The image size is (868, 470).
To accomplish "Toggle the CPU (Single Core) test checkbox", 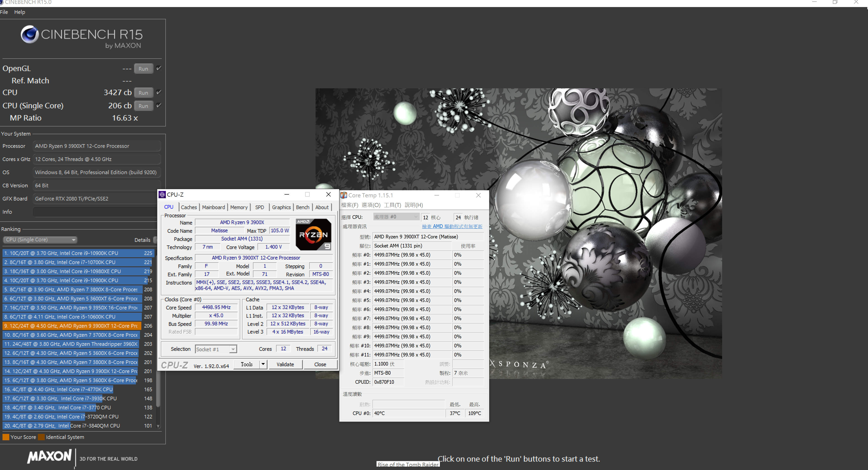I will 159,105.
